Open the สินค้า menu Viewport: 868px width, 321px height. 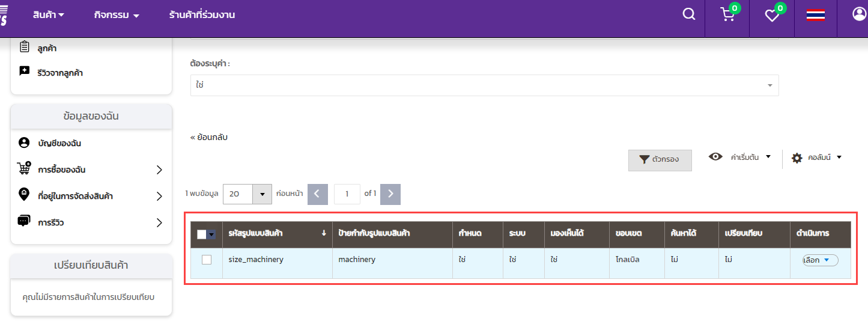pyautogui.click(x=48, y=15)
